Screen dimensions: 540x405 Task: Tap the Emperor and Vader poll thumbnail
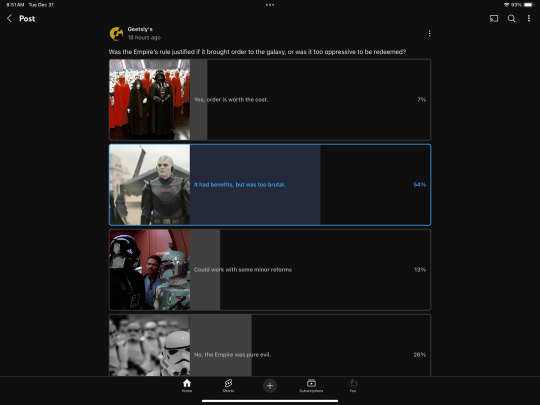point(149,100)
